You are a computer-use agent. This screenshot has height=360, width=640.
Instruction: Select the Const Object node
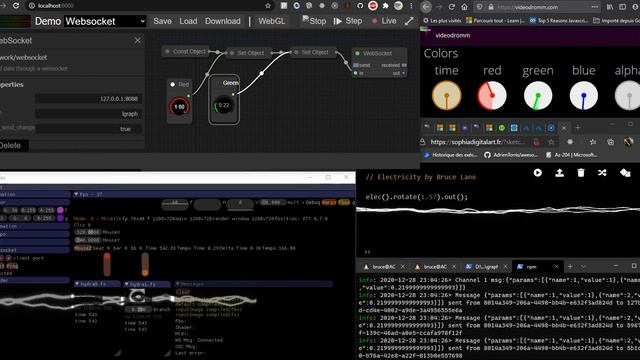[186, 51]
